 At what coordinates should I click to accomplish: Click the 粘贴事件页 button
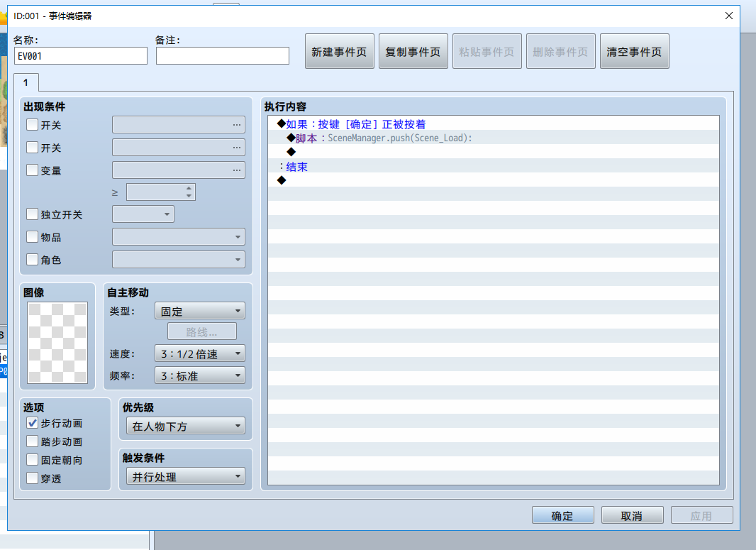[x=487, y=51]
